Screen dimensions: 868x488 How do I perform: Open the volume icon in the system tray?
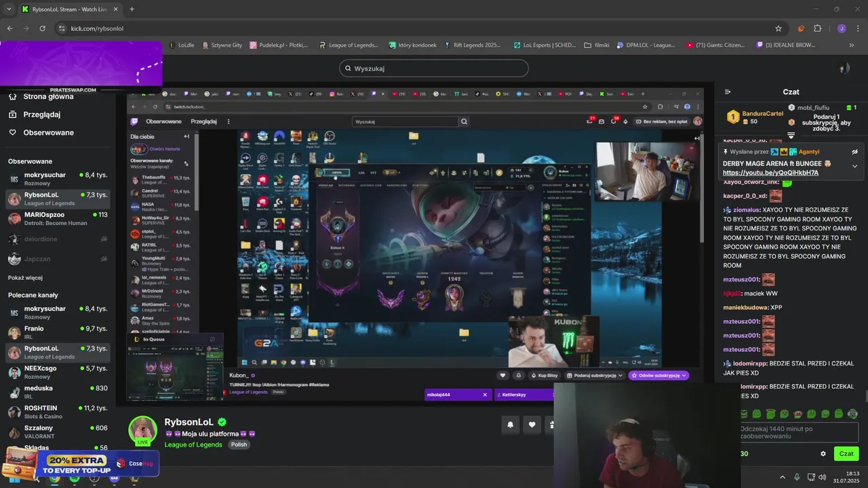(822, 477)
